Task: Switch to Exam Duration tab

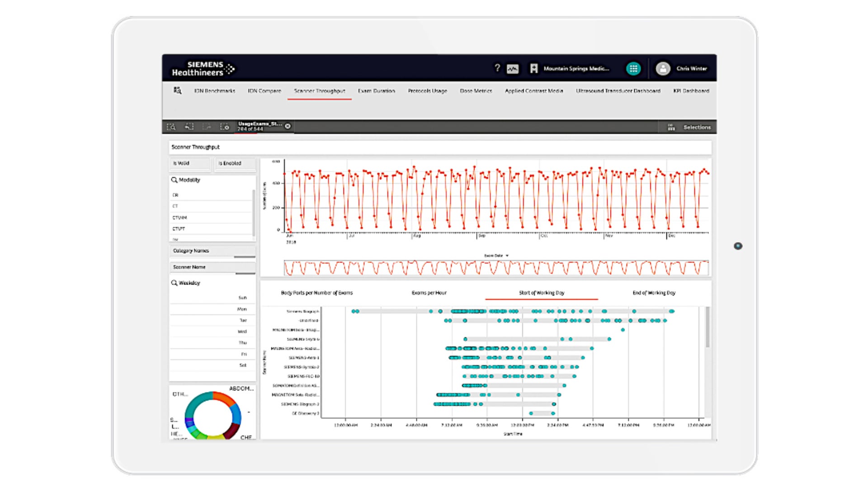Action: (x=377, y=91)
